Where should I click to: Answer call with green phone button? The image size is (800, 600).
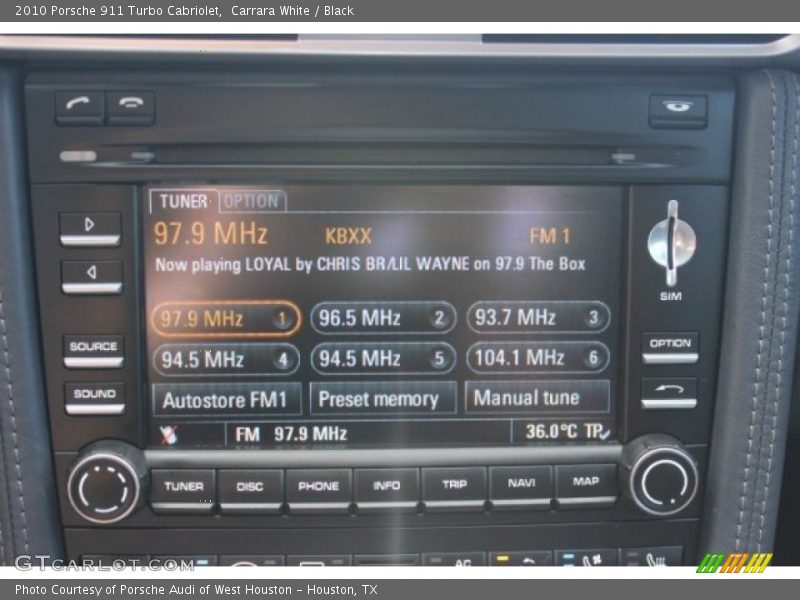coord(80,107)
